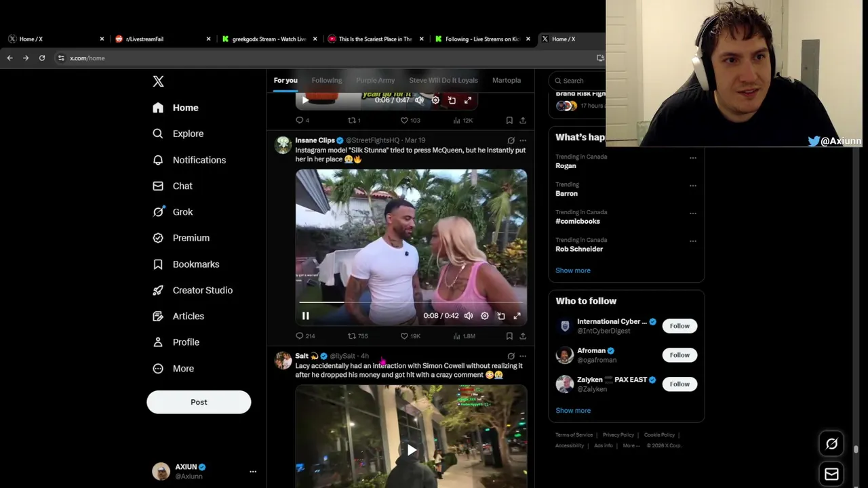Open Salt profile avatar

coord(283,361)
